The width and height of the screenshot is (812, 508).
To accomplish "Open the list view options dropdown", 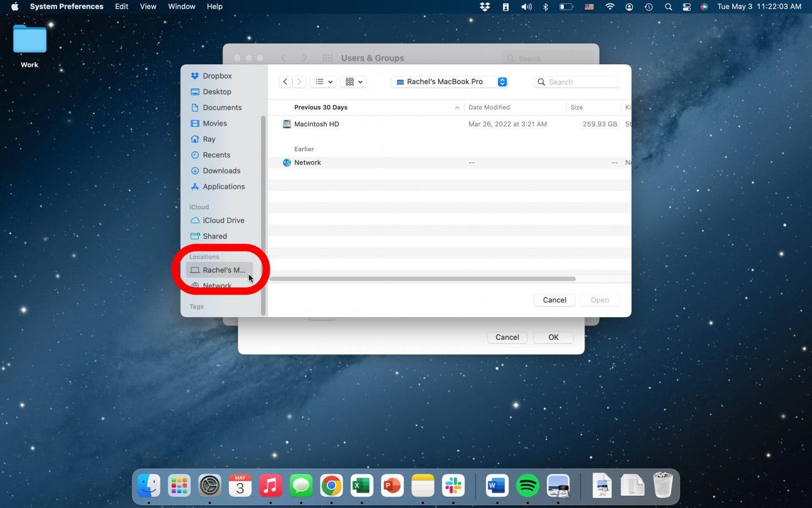I will (x=324, y=82).
